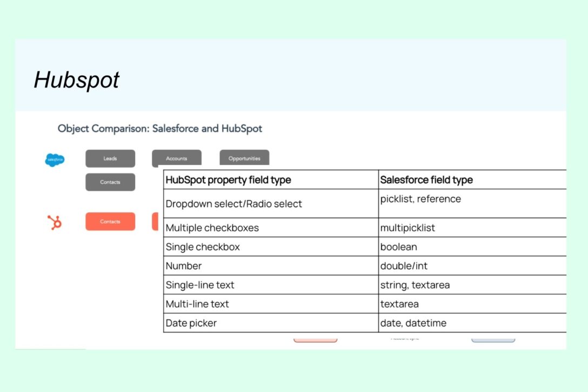Click the 'Salesforce field type' header cell
This screenshot has height=392, width=588.
click(x=472, y=180)
